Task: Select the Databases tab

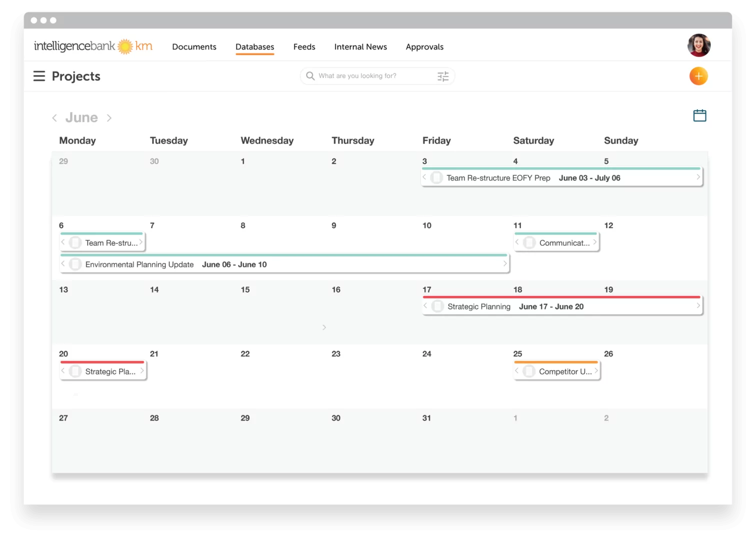Action: click(x=255, y=46)
